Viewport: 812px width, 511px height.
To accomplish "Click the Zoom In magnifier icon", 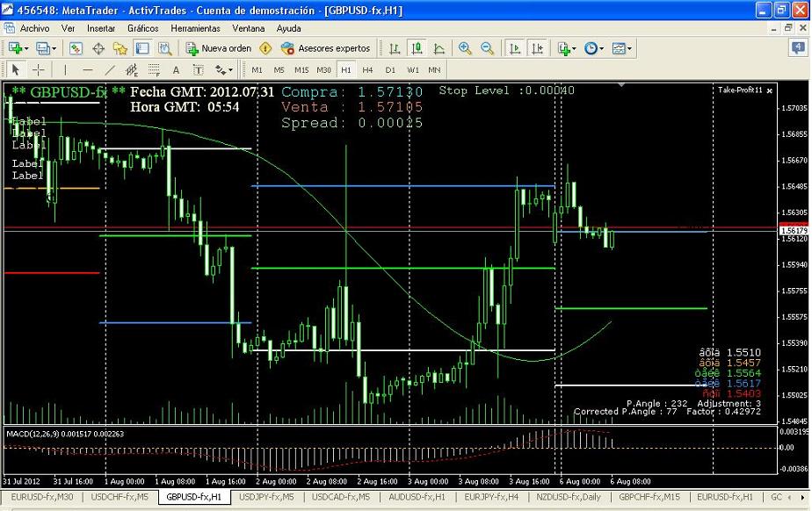I will 465,48.
